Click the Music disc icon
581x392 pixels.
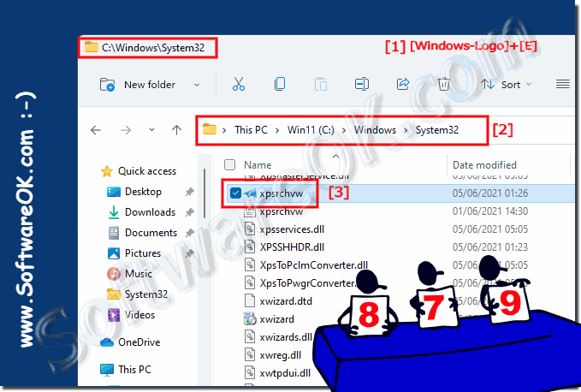coord(114,274)
